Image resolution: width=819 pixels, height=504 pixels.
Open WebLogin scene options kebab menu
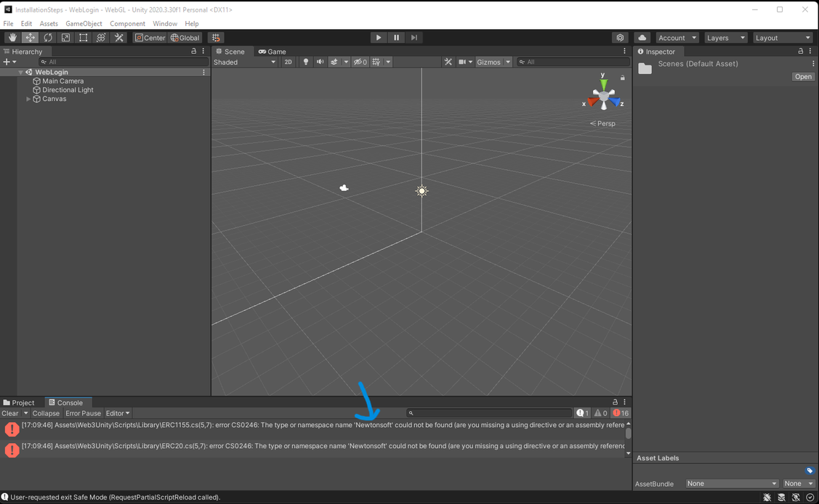pyautogui.click(x=203, y=72)
